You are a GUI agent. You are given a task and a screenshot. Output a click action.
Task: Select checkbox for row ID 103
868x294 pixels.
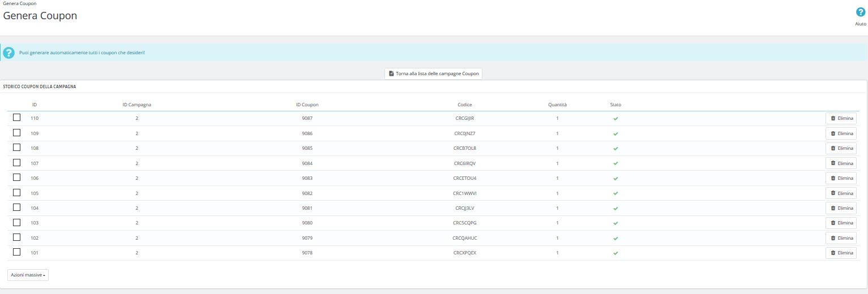[x=16, y=222]
